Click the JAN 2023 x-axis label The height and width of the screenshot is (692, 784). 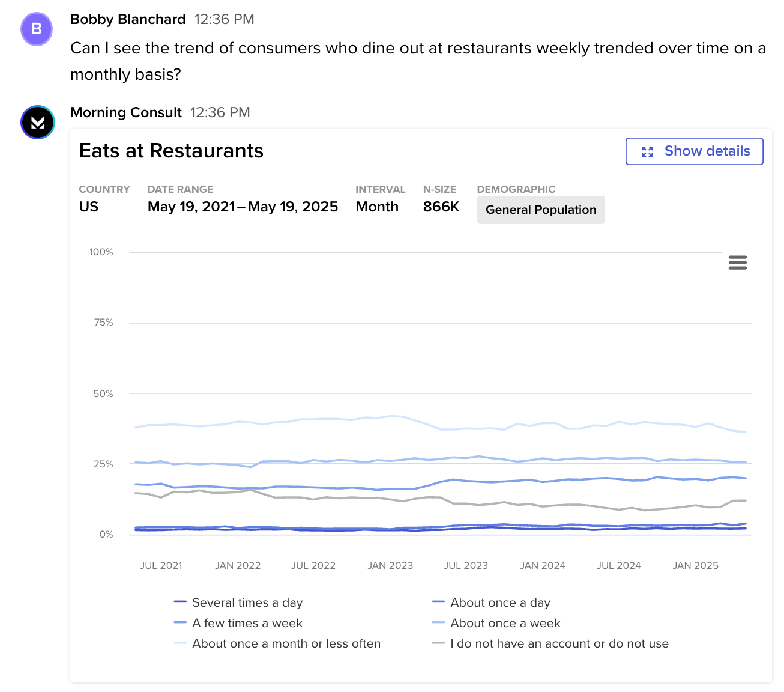390,565
